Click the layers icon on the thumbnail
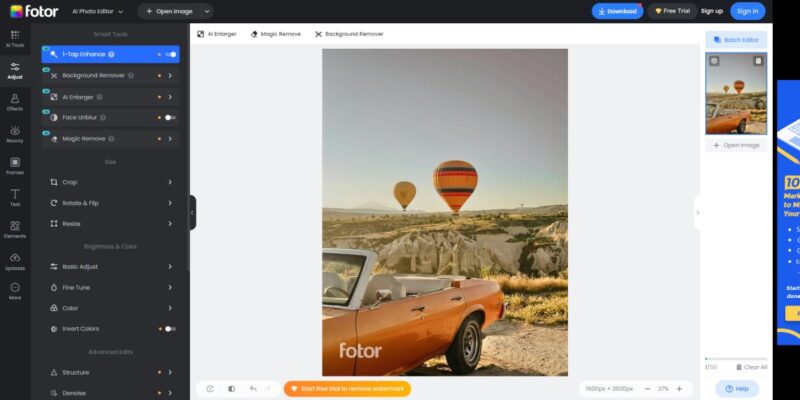This screenshot has height=400, width=800. click(x=714, y=61)
